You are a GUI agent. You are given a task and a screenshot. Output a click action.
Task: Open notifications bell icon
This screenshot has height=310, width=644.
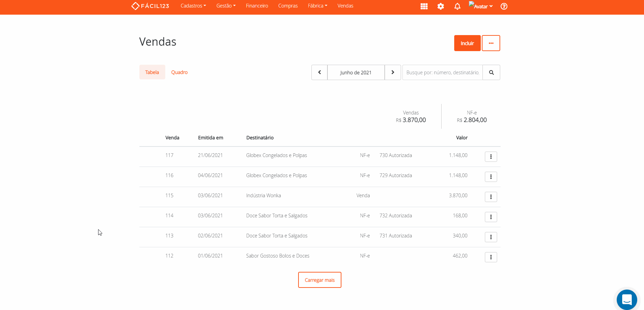(x=457, y=6)
